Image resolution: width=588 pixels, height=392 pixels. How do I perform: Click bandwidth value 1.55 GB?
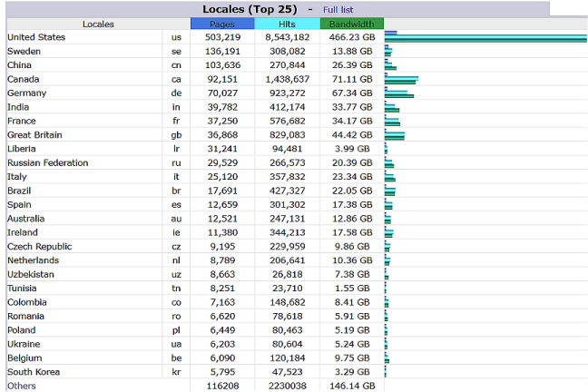pyautogui.click(x=352, y=288)
